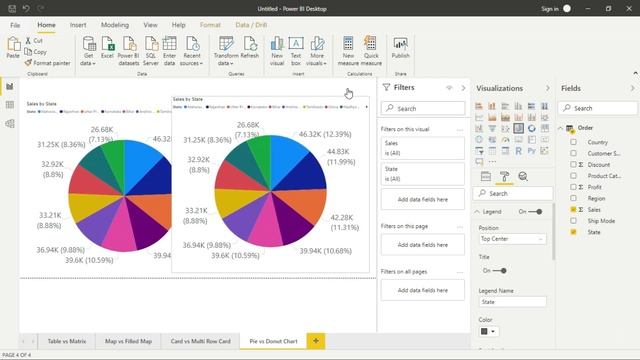Pick the Funnel visualization icon

492,128
